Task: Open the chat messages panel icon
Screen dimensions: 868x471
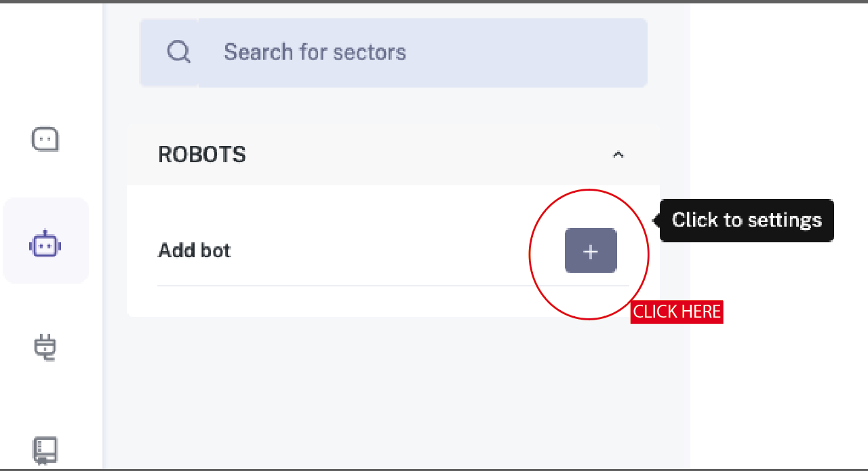Action: point(45,138)
